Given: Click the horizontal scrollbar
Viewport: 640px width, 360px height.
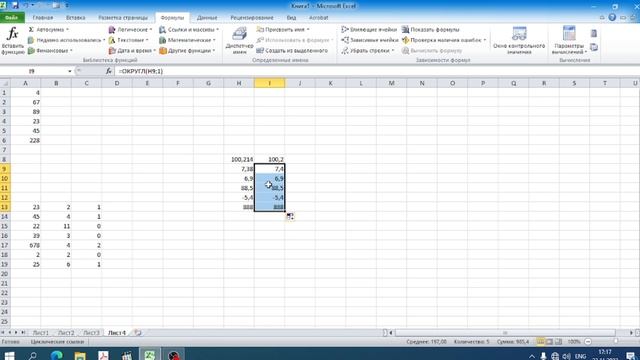Looking at the screenshot, I should point(505,333).
